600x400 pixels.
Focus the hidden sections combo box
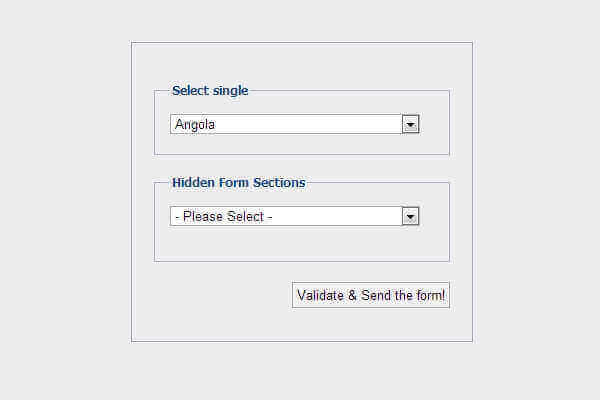pyautogui.click(x=285, y=216)
